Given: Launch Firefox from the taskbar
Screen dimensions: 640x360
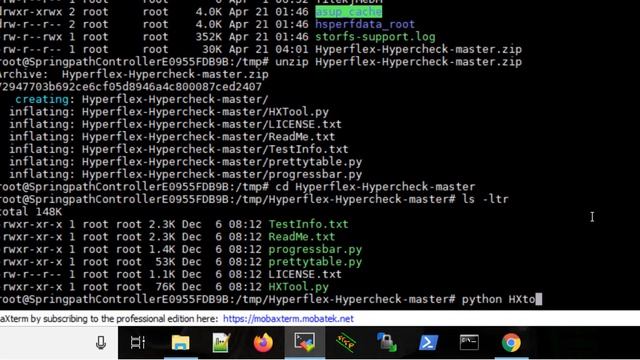Looking at the screenshot, I should click(263, 342).
